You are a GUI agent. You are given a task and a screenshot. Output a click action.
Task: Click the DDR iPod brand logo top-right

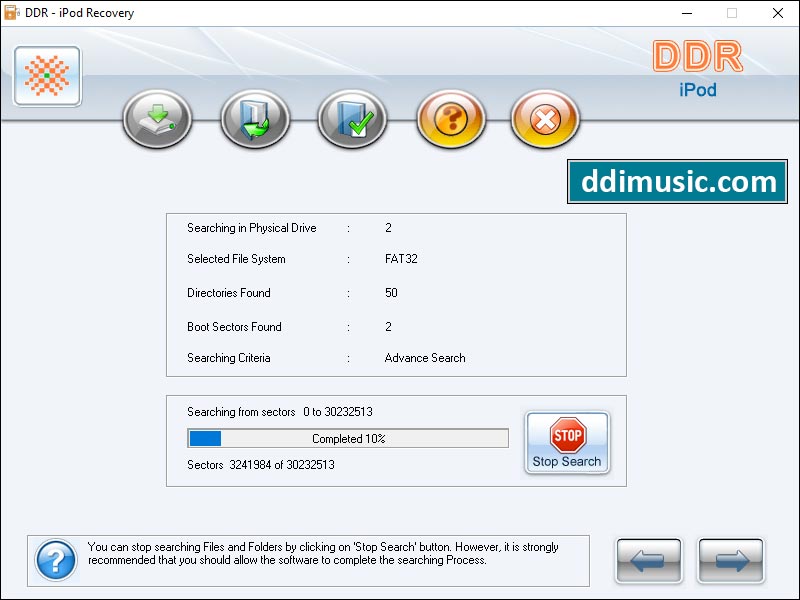[695, 71]
